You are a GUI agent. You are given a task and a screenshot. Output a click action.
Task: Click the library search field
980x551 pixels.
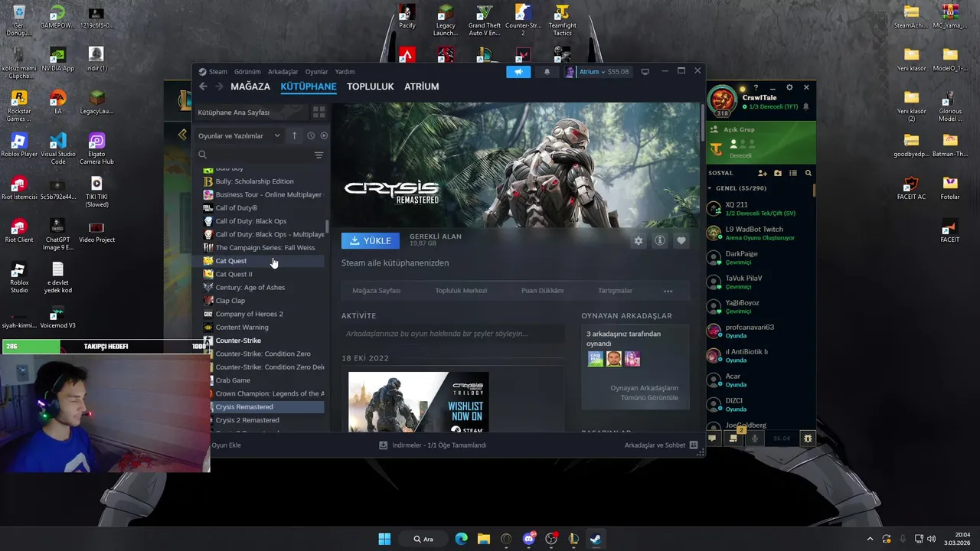tap(254, 155)
